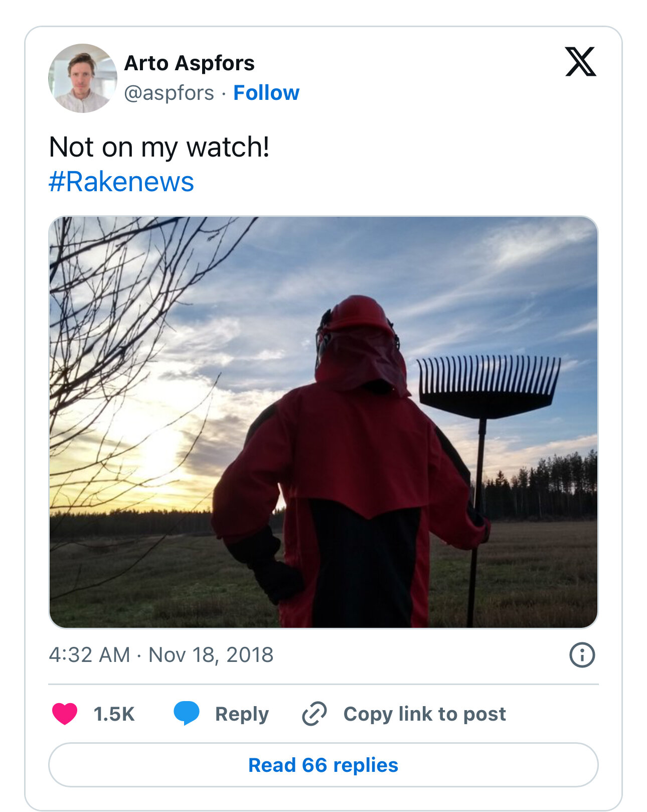Click the 1.5K likes count
Viewport: 647px width, 812px height.
114,714
